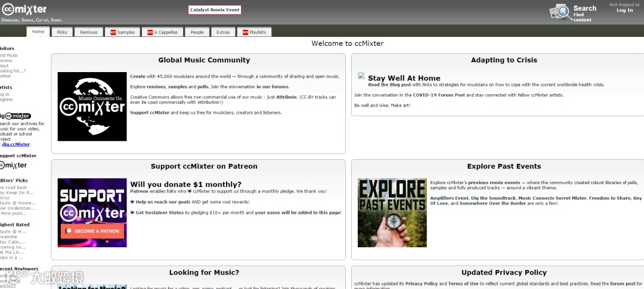Click the dig ccMixter logo in the sidebar

[x=15, y=116]
